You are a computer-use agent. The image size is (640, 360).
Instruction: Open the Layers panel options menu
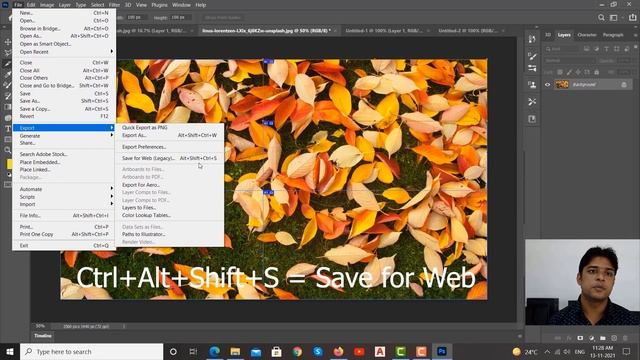tap(636, 35)
